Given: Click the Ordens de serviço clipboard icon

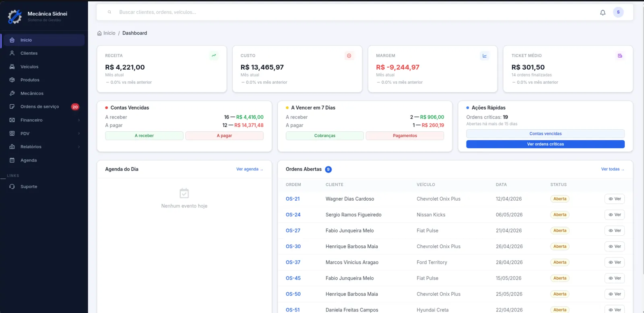Looking at the screenshot, I should pyautogui.click(x=12, y=106).
